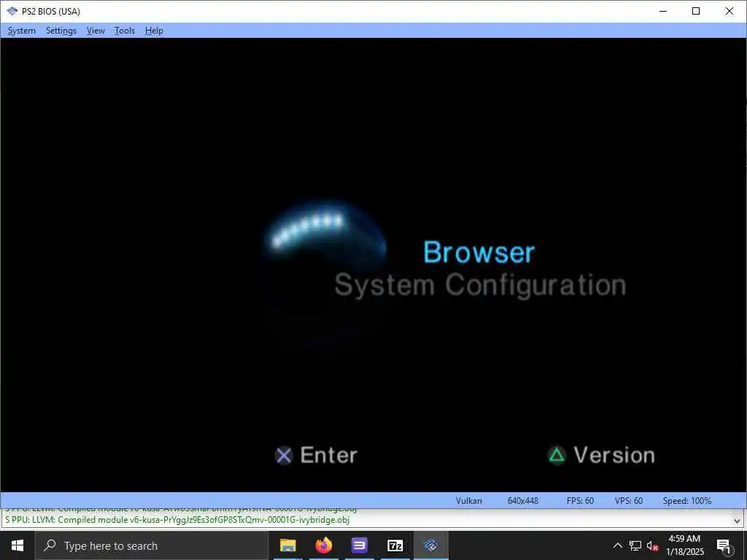Image resolution: width=747 pixels, height=560 pixels.
Task: Click the log line ending in 00001G-ivybridge.obj
Action: [177, 519]
